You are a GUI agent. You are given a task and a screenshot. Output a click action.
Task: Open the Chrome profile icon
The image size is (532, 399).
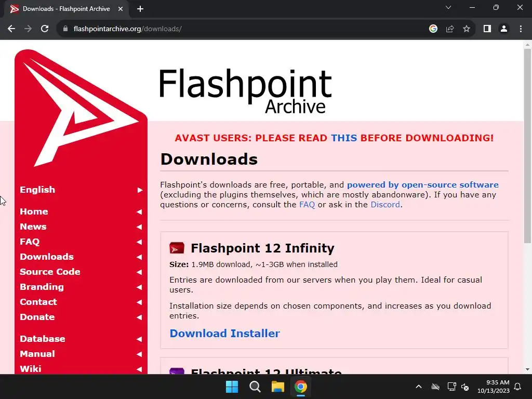pyautogui.click(x=504, y=29)
